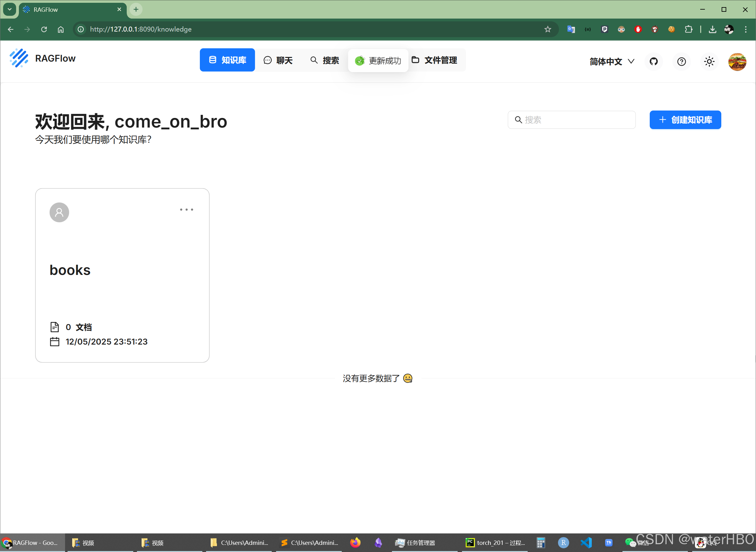Reload the page with refresh icon

pos(44,29)
